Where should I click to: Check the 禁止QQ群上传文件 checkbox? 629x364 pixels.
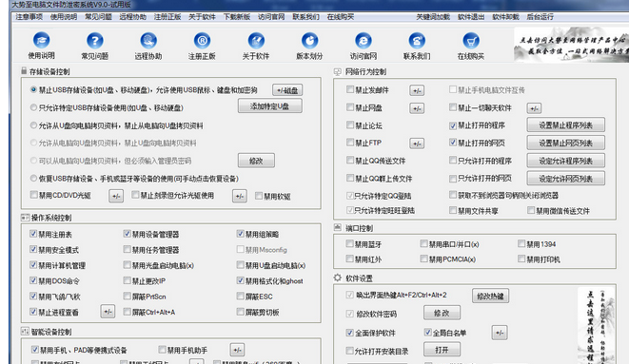[350, 178]
